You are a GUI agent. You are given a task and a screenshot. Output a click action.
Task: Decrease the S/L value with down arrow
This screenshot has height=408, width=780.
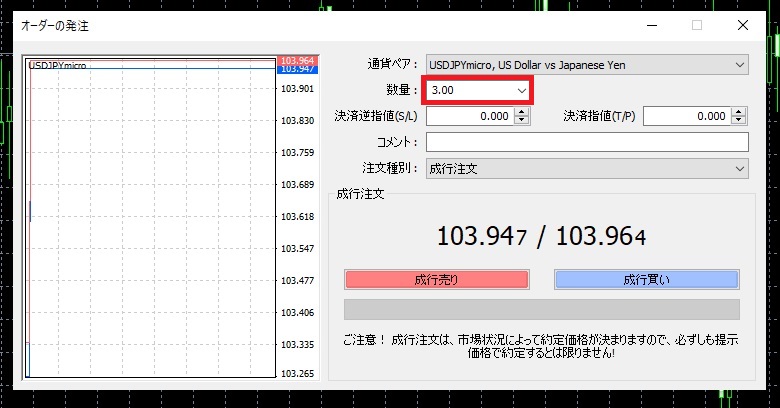(522, 120)
